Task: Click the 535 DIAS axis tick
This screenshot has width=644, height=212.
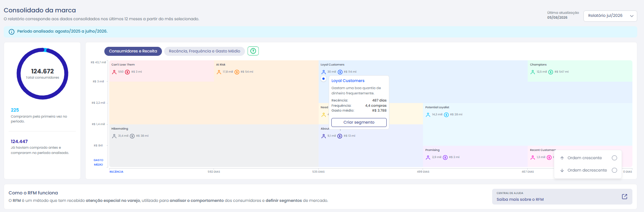Action: [x=319, y=172]
